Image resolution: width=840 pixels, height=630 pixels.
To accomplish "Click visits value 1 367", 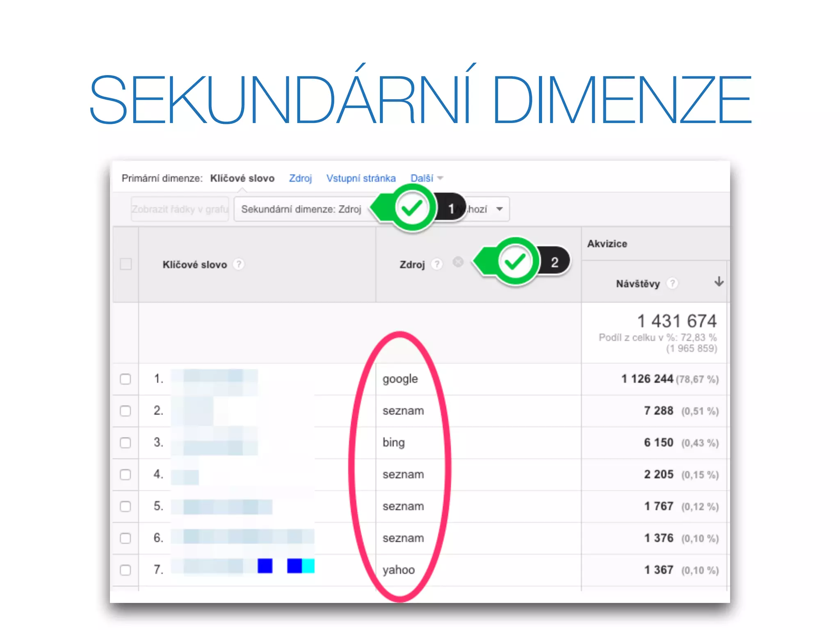I will 659,570.
